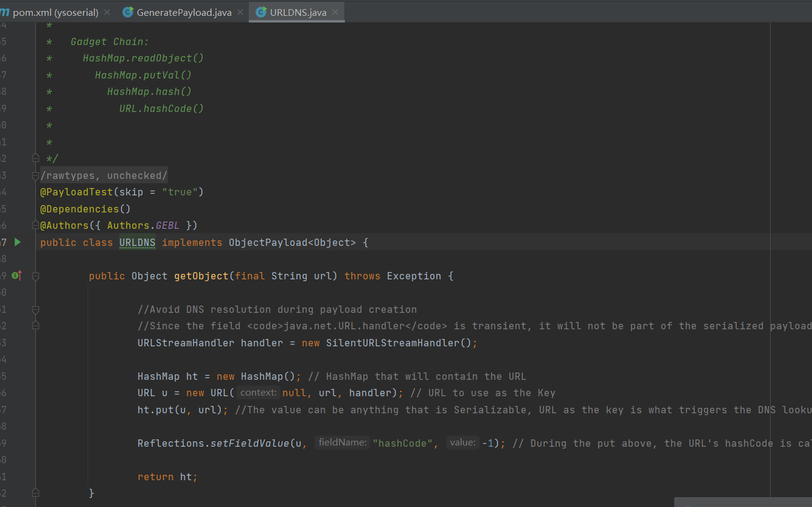Viewport: 812px width, 507px height.
Task: Click 'HashMap ht' variable declaration
Action: tap(168, 376)
